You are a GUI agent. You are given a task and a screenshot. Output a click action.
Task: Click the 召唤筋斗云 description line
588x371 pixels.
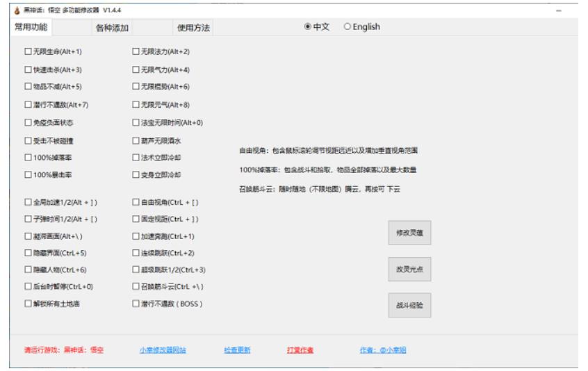click(x=320, y=189)
